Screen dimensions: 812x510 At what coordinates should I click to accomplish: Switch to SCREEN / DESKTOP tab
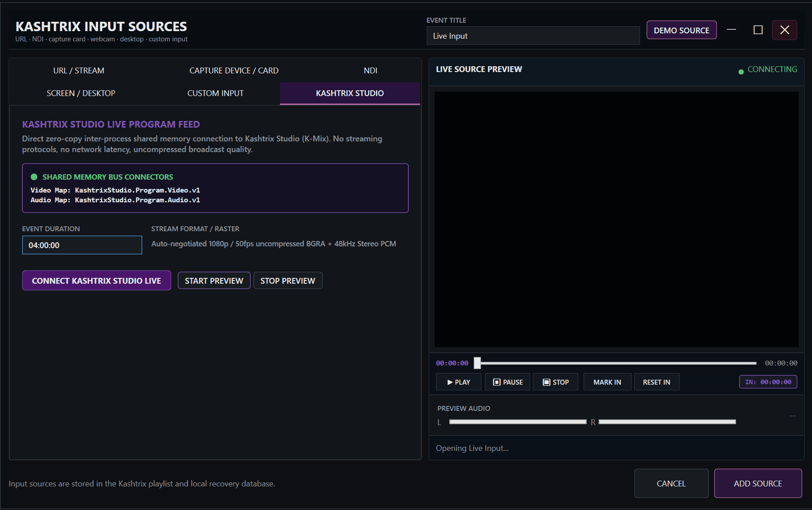tap(81, 93)
